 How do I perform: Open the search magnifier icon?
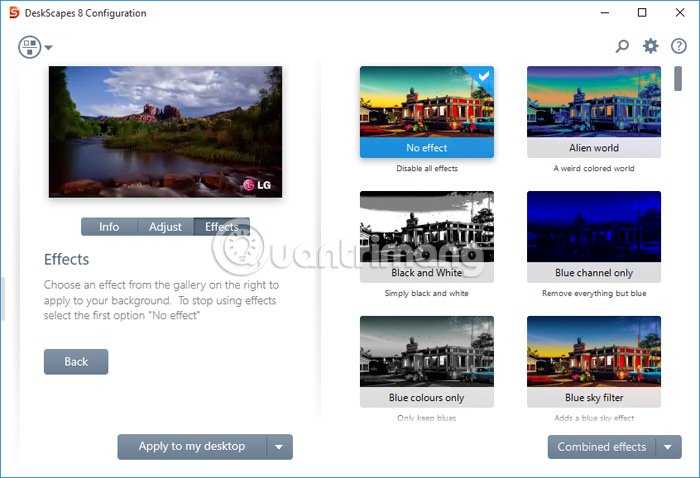click(x=622, y=46)
